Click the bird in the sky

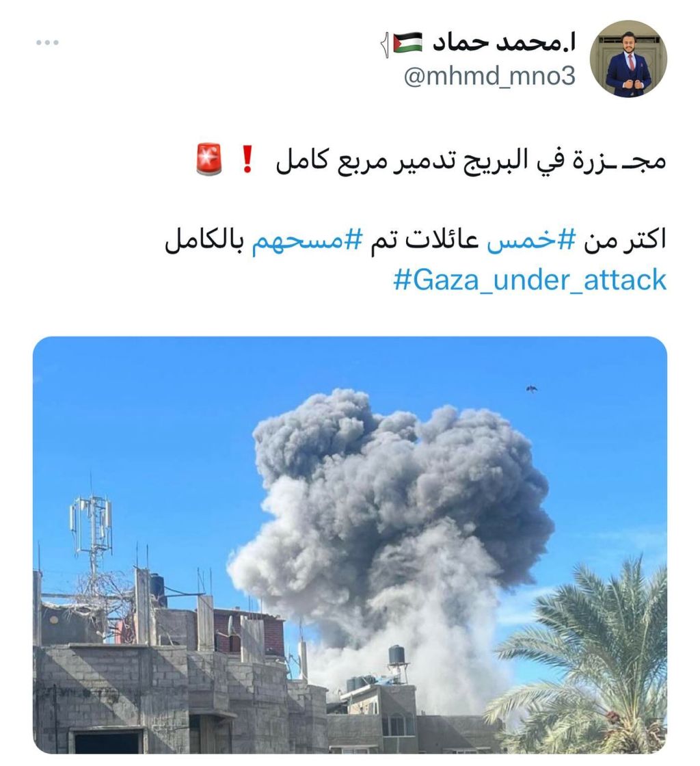532,389
